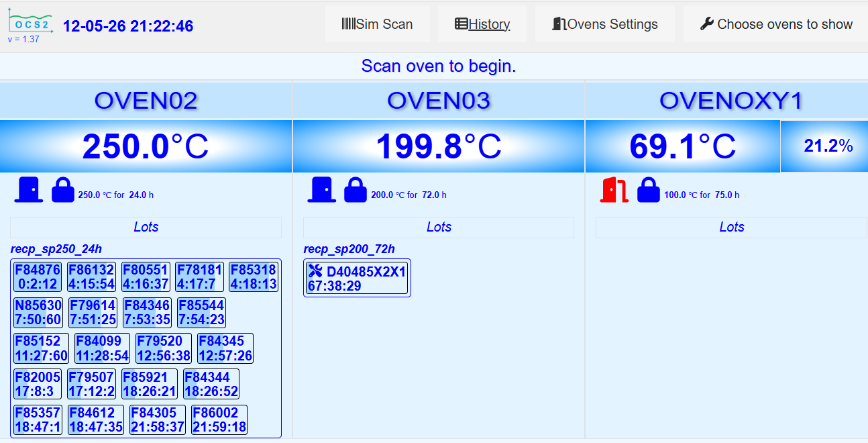Select lot F82005
This screenshot has height=443, width=868.
point(38,383)
